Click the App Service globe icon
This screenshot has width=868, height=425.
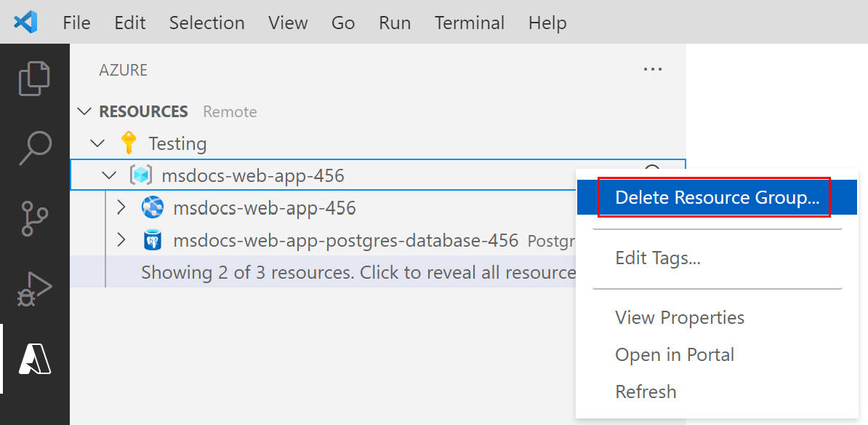click(153, 207)
